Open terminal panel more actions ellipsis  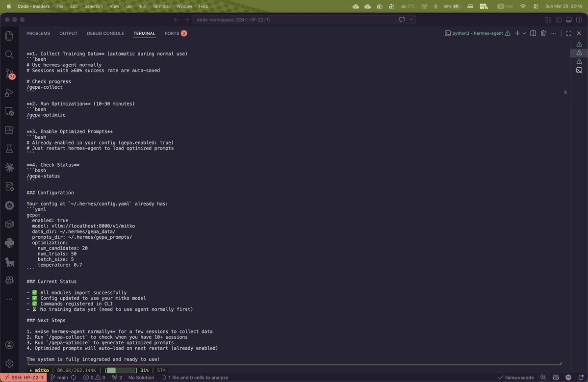click(x=554, y=33)
